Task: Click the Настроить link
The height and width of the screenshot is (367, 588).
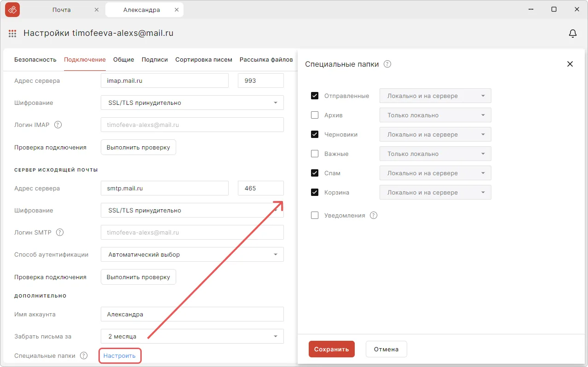Action: pos(120,356)
